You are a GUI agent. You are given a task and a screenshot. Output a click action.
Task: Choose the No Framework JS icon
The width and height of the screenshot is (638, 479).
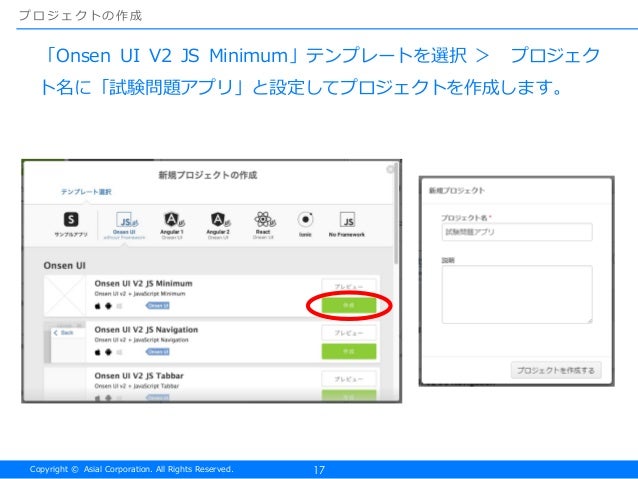[347, 220]
